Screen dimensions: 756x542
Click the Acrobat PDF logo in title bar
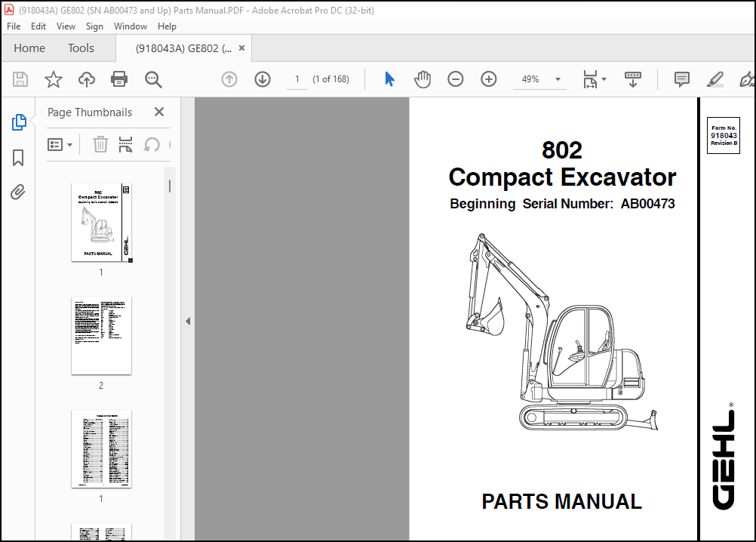pyautogui.click(x=9, y=10)
